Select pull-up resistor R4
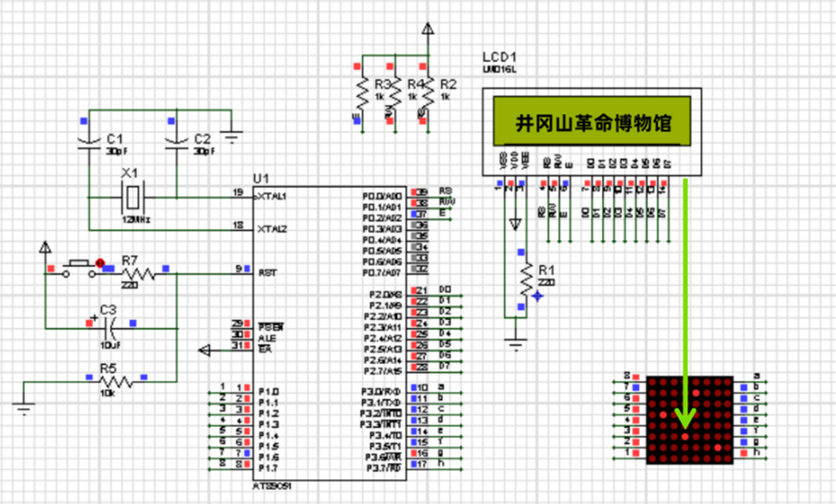 (x=395, y=94)
